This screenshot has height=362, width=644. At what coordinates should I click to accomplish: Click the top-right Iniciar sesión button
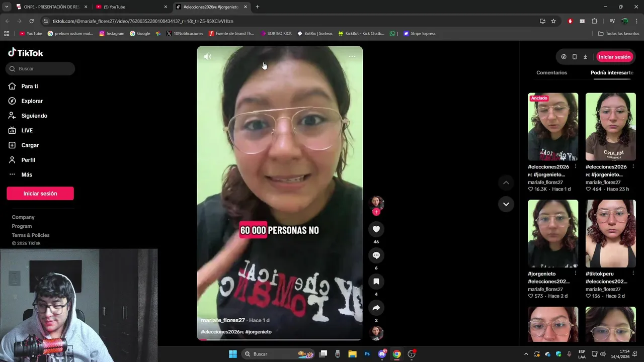click(x=614, y=57)
